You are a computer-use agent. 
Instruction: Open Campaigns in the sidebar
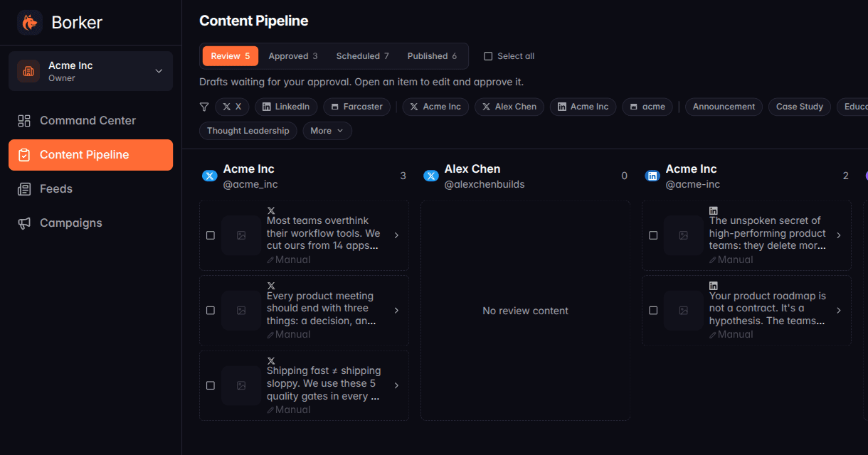point(90,223)
